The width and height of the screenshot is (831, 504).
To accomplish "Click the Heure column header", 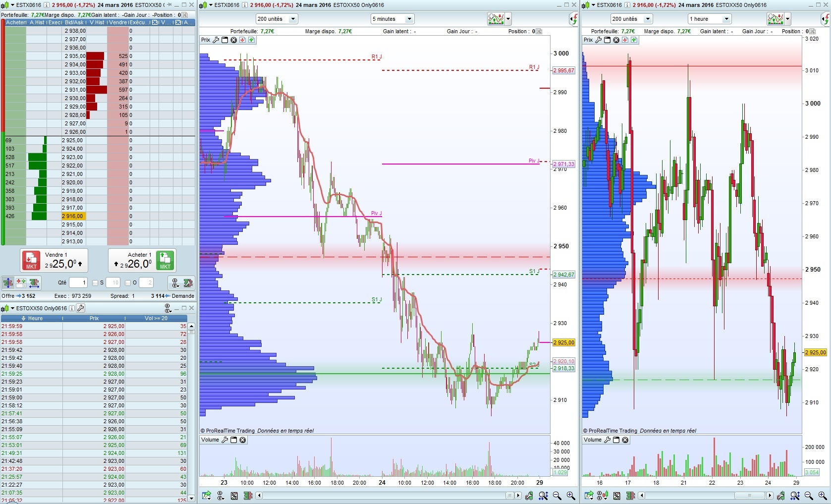I will (x=32, y=318).
